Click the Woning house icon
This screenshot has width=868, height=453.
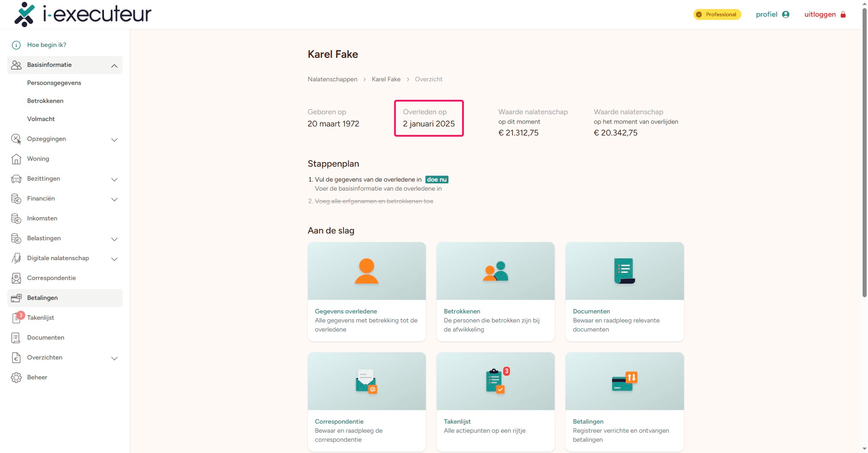[16, 159]
